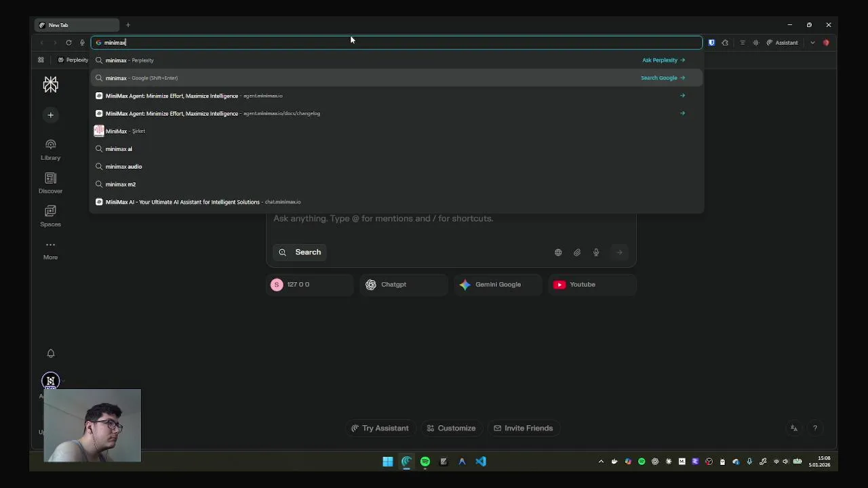Open Spotify from the taskbar
868x488 pixels.
coord(425,462)
